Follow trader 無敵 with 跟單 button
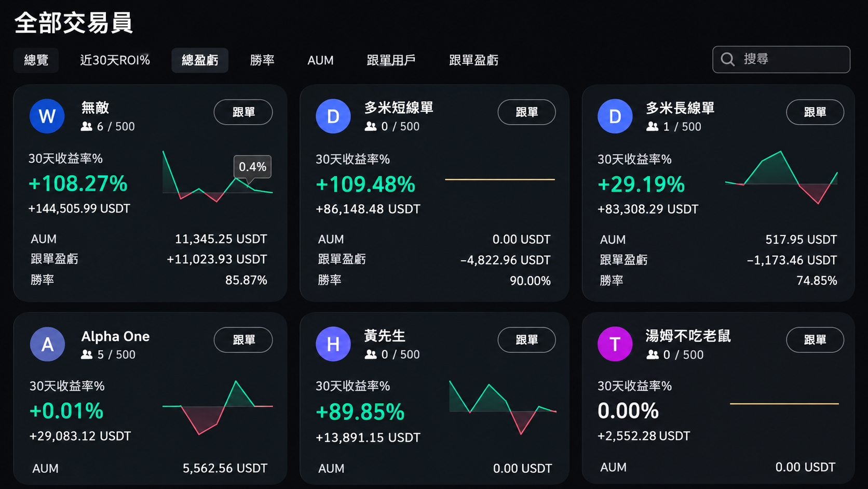The image size is (868, 489). 243,112
